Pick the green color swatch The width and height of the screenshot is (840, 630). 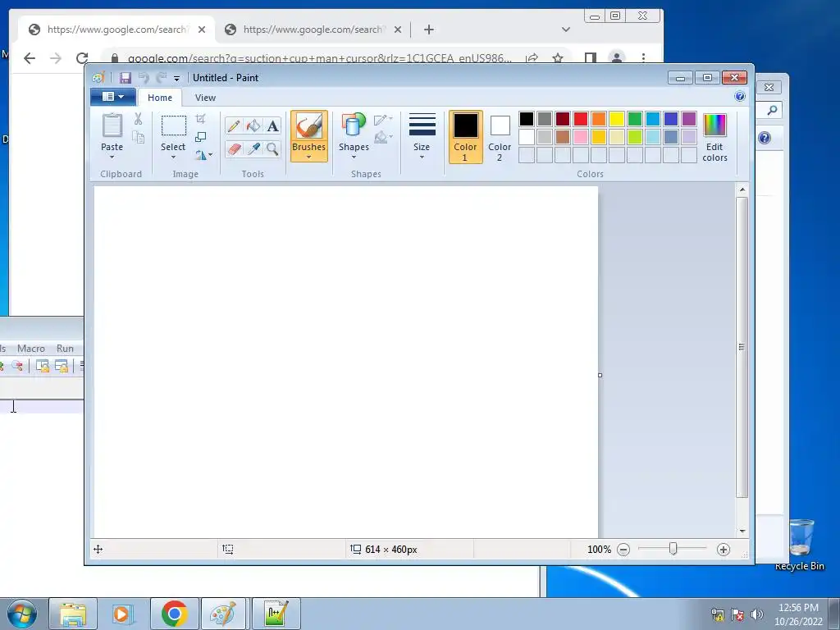[635, 119]
